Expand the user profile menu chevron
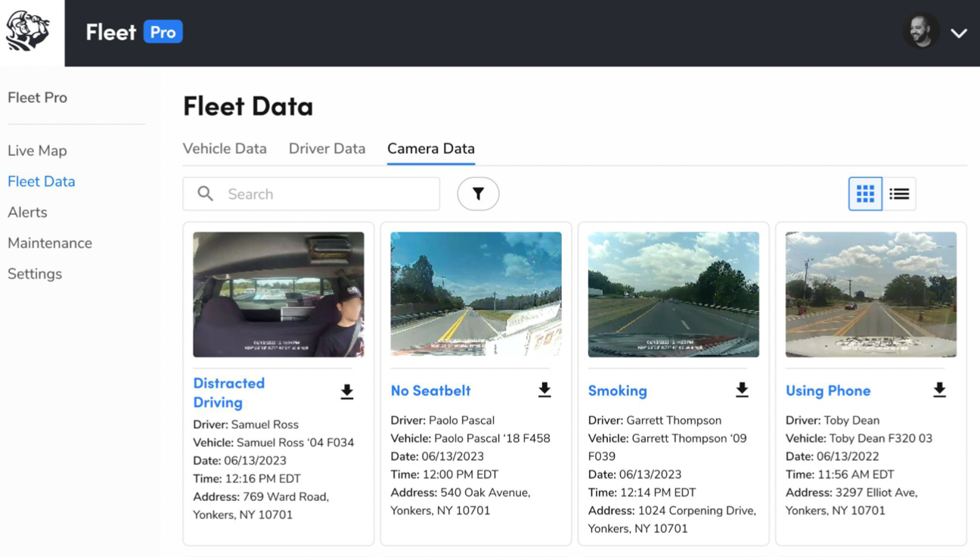Viewport: 980px width, 557px height. click(x=959, y=33)
